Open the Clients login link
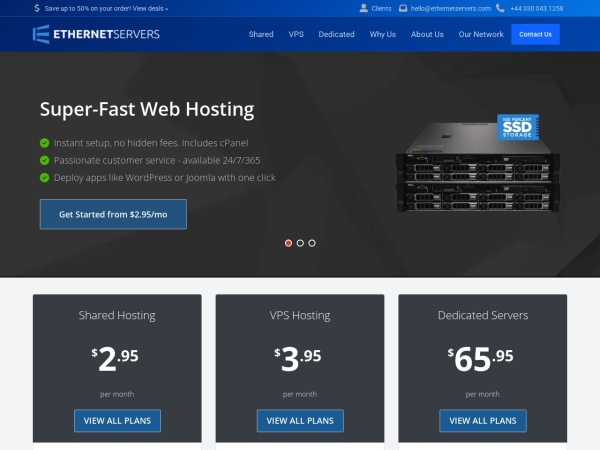The height and width of the screenshot is (450, 600). tap(381, 8)
